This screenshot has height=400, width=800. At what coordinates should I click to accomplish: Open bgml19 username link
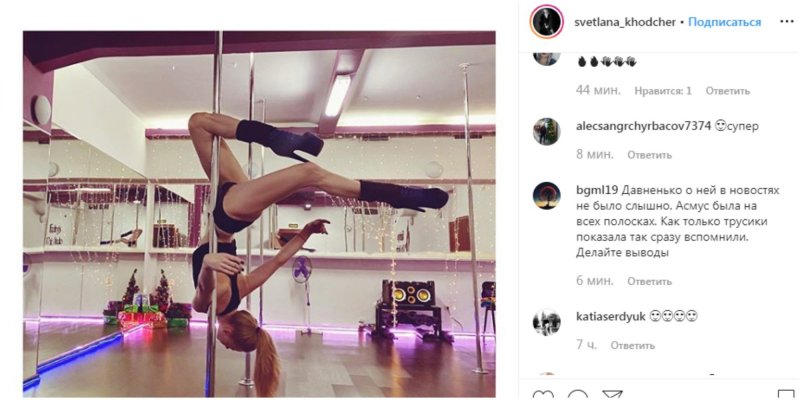[597, 190]
